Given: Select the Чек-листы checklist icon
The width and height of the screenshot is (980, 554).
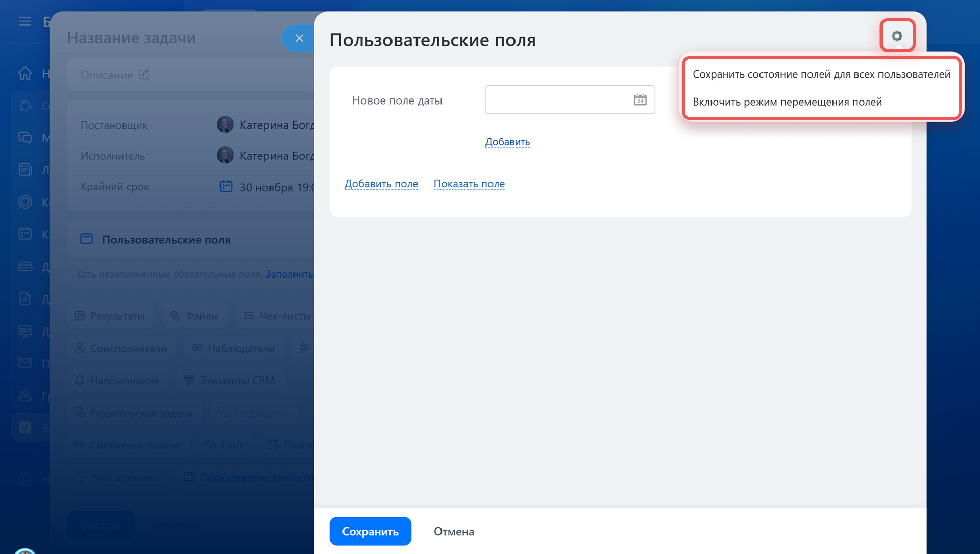Looking at the screenshot, I should coord(249,315).
